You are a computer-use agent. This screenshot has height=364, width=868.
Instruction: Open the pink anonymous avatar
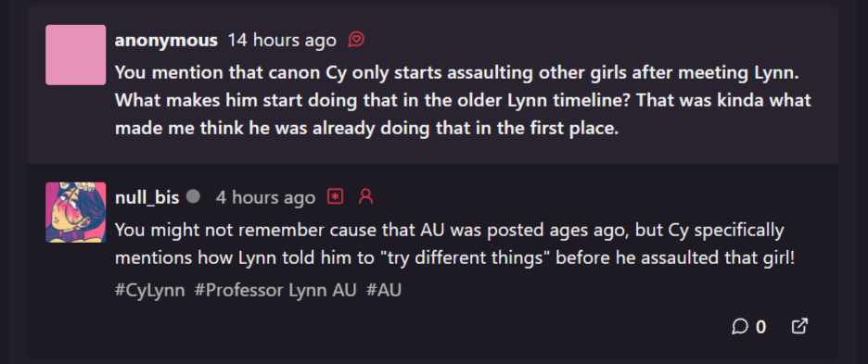click(76, 55)
